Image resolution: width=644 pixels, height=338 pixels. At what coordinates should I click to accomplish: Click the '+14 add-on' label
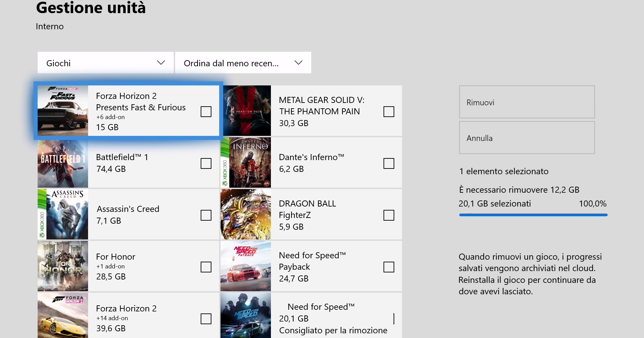(x=112, y=318)
